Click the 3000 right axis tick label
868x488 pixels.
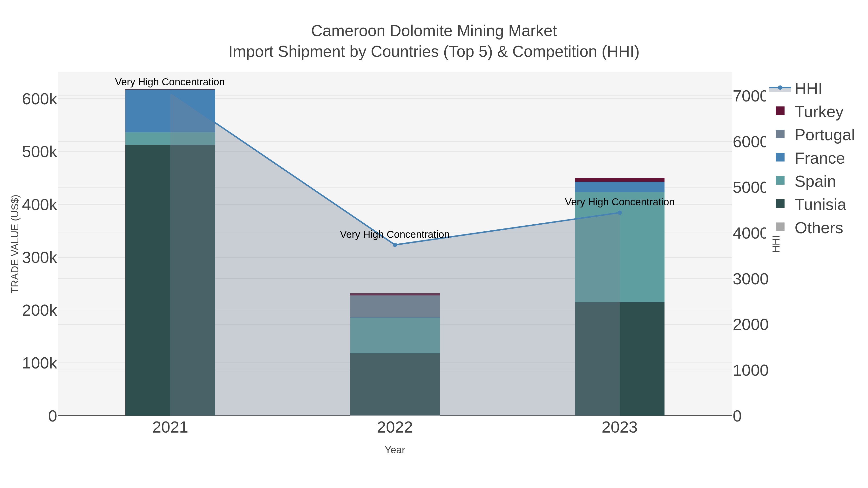click(x=750, y=279)
